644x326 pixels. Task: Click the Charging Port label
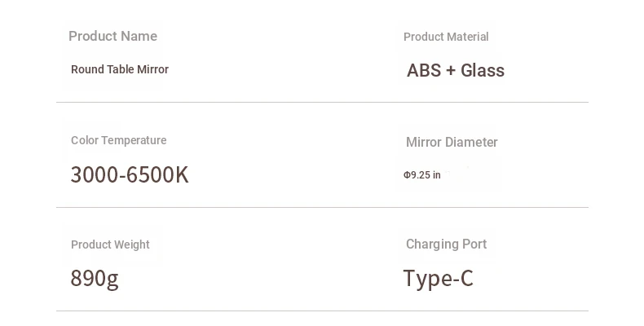(x=446, y=244)
